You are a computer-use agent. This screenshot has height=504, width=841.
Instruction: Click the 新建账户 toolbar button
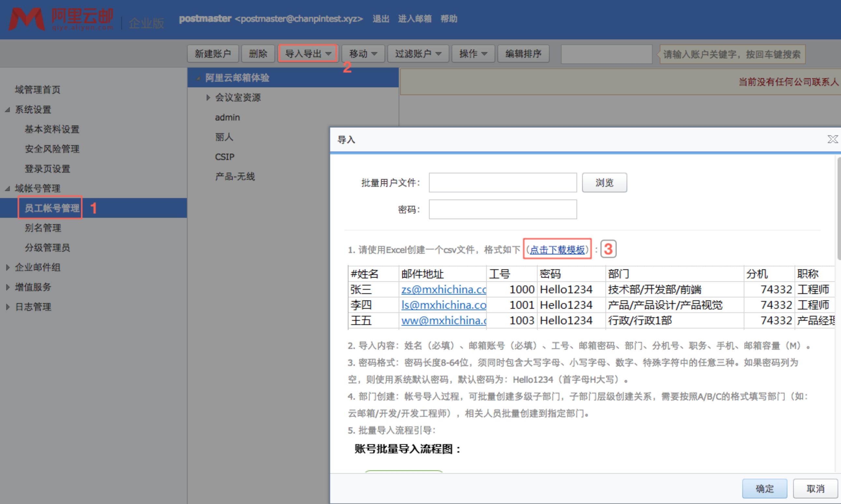pos(213,53)
